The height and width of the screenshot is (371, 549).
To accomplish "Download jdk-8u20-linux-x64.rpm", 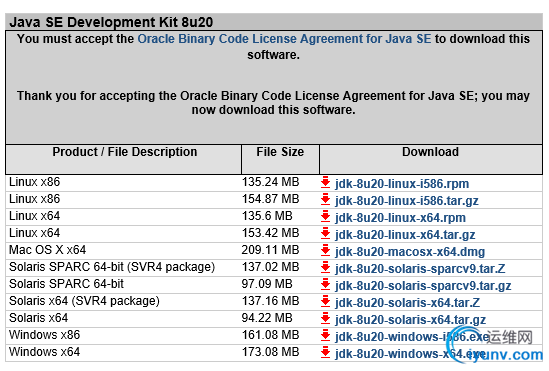I will [x=400, y=218].
